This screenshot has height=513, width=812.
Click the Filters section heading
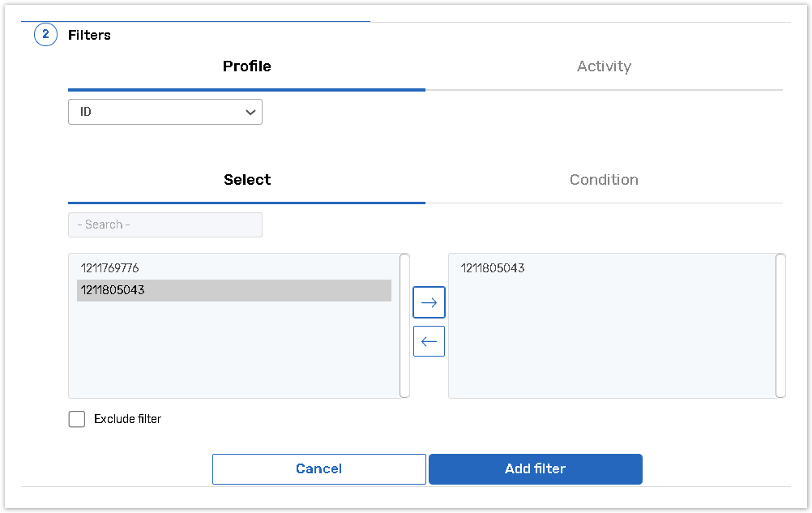click(x=89, y=35)
